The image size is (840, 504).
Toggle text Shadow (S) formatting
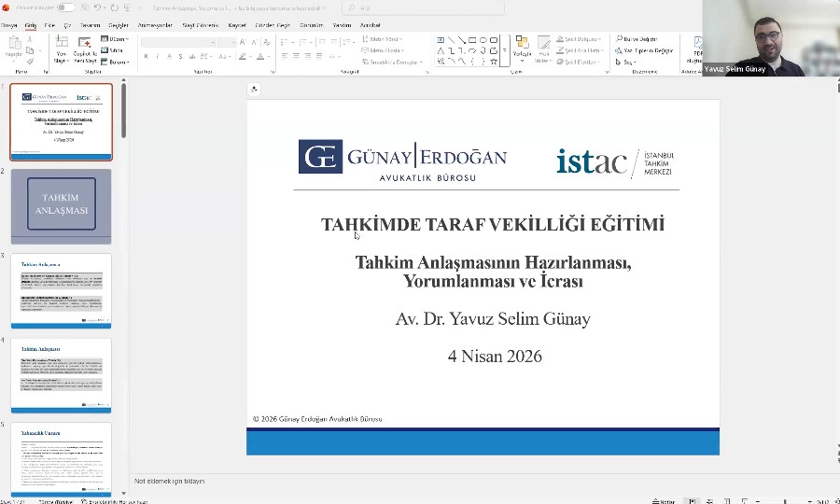[x=180, y=56]
